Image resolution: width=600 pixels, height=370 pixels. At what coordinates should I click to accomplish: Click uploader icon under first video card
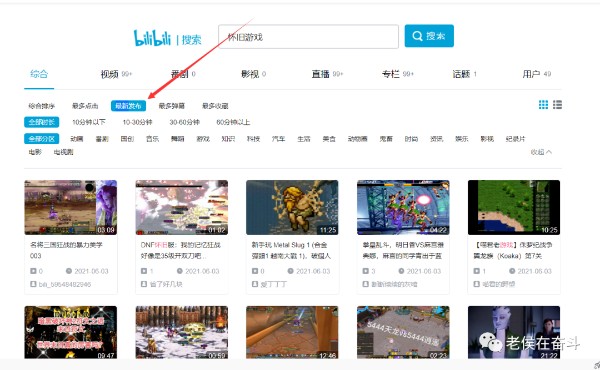[x=33, y=284]
